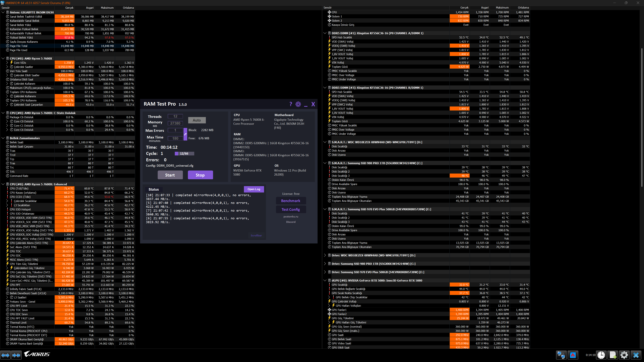The height and width of the screenshot is (362, 644).
Task: Select the Kasaya İzinsiz Giriş row
Action: [x=426, y=25]
